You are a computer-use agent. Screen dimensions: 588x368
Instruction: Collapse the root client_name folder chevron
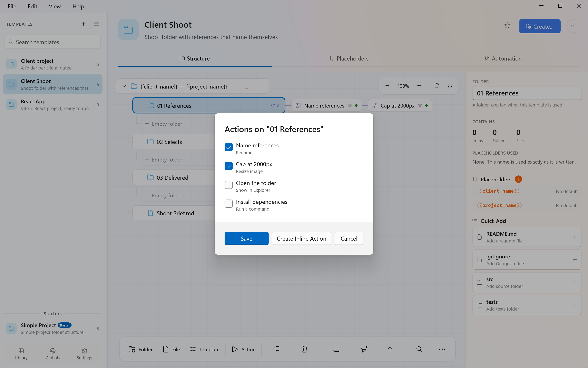(124, 86)
